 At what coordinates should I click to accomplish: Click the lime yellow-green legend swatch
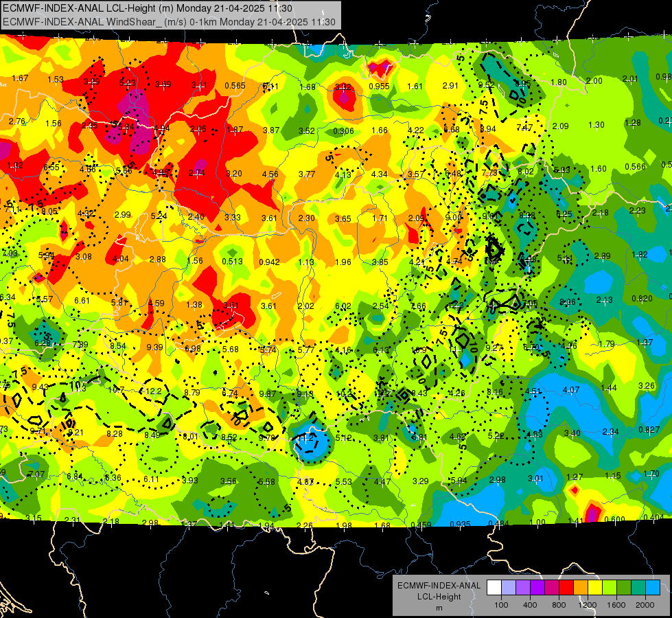610,588
